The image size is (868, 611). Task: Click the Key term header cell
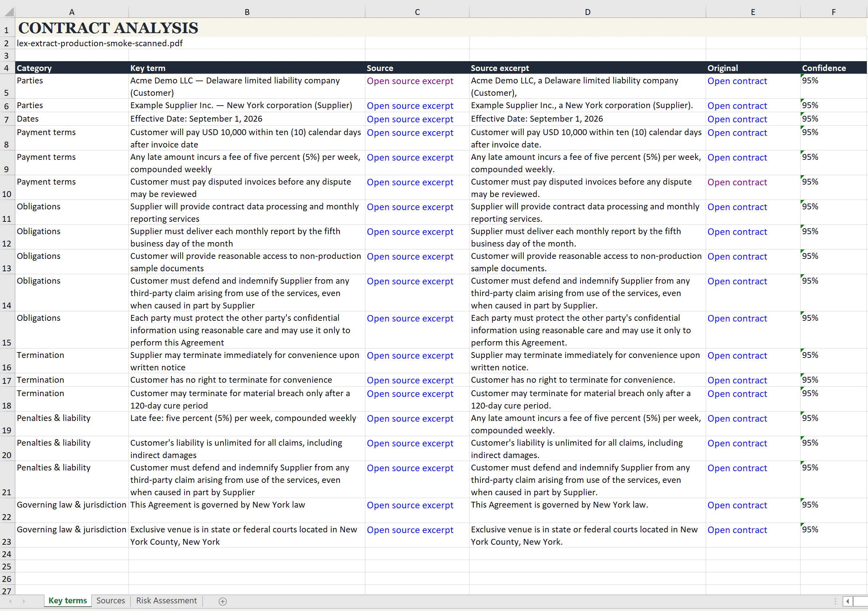pos(247,68)
